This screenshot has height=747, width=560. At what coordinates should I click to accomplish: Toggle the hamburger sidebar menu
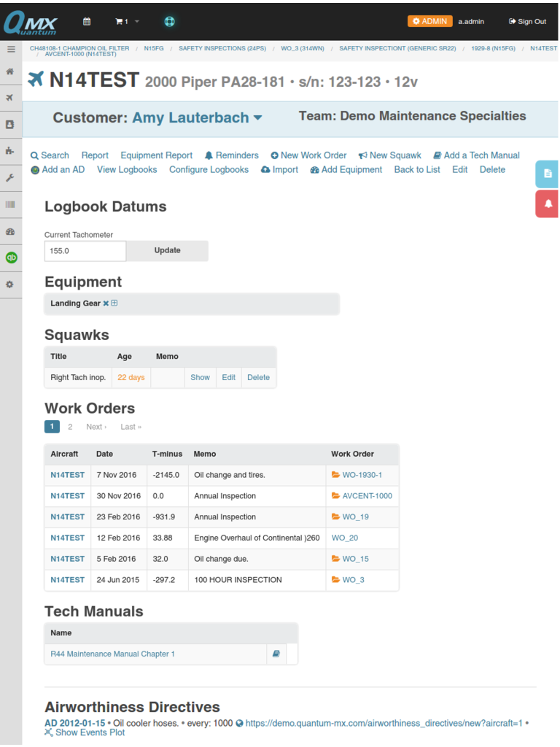[x=11, y=49]
